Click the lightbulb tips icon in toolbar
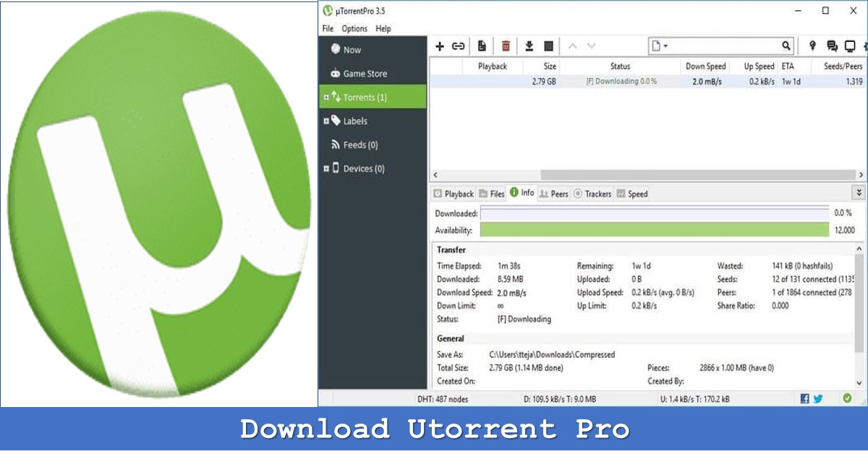The width and height of the screenshot is (868, 454). [x=812, y=46]
